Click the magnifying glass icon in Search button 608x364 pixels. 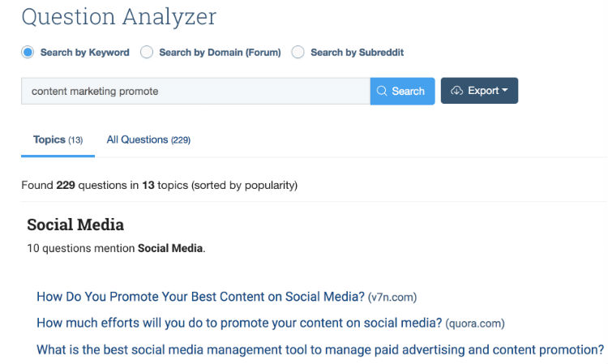(382, 91)
